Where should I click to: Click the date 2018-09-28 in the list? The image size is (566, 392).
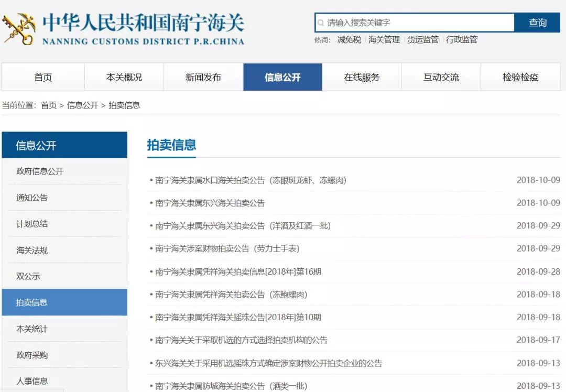pos(538,271)
